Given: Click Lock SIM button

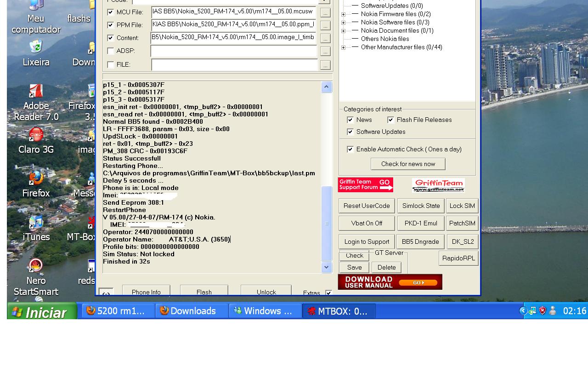Looking at the screenshot, I should pyautogui.click(x=463, y=206).
